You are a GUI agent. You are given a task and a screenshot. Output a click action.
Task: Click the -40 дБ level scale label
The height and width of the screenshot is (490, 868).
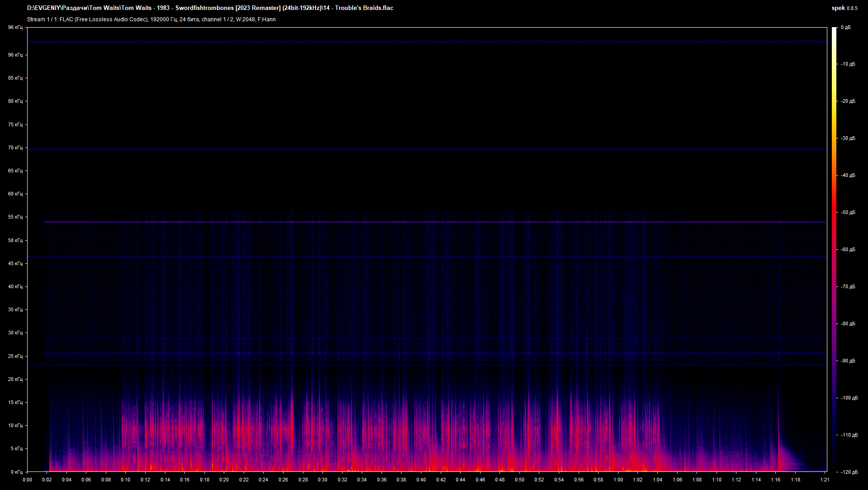(x=848, y=176)
